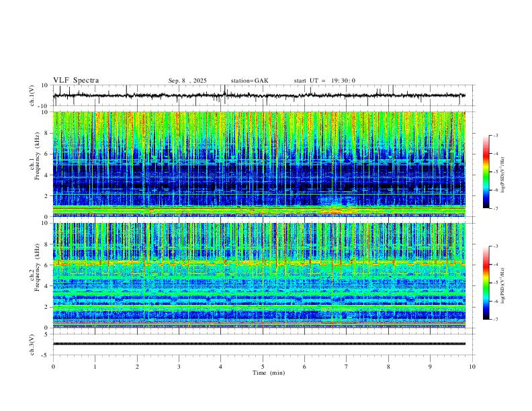This screenshot has width=532, height=411.
Task: Click the "-3" label on ch.1 colorbar
Action: pos(496,135)
